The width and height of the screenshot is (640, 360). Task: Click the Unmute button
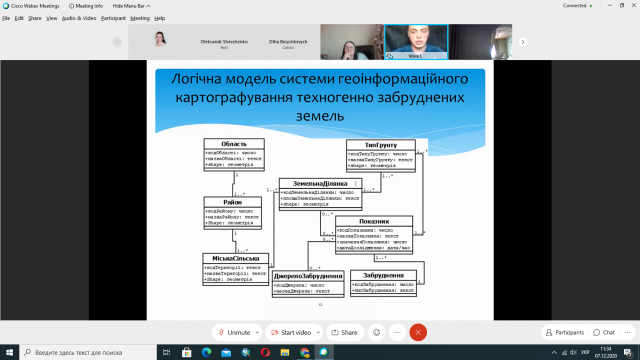coord(234,333)
